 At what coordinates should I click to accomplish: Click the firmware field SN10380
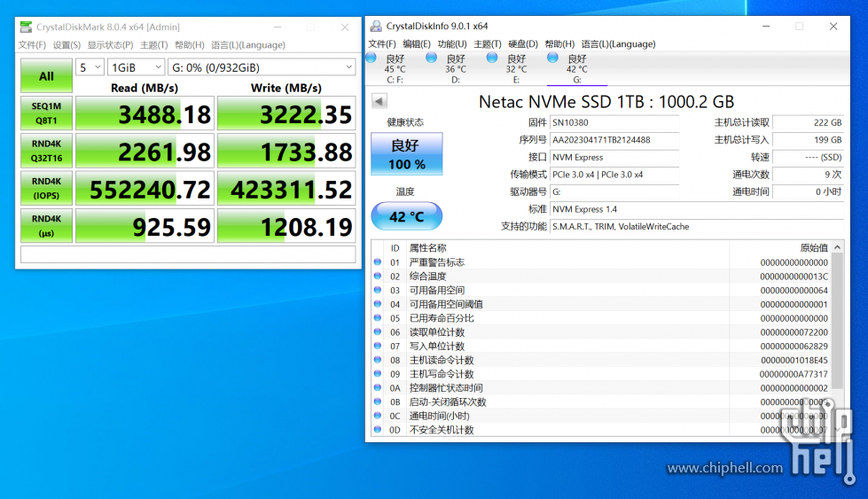(614, 122)
